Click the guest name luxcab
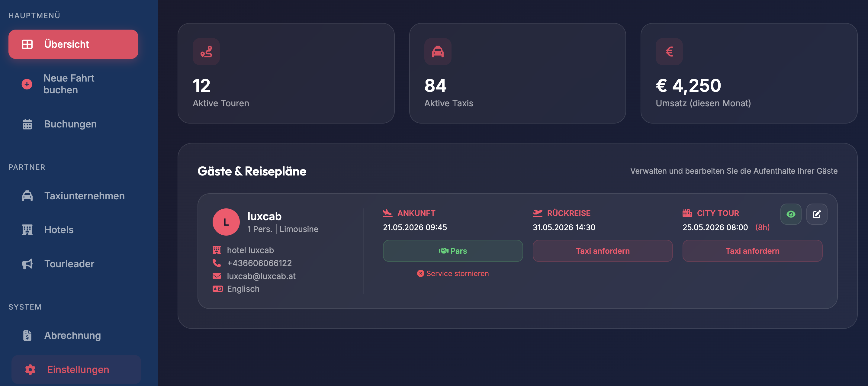This screenshot has width=868, height=386. 265,217
